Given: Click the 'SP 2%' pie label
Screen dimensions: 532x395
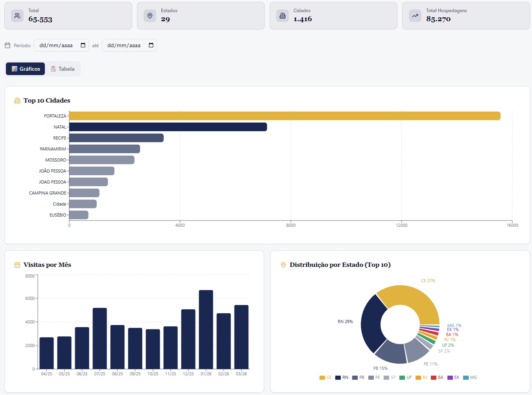Looking at the screenshot, I should tap(444, 351).
